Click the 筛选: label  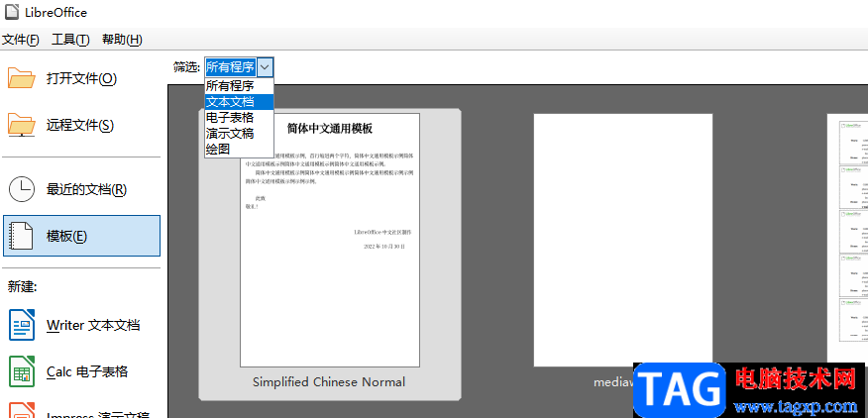[x=186, y=67]
